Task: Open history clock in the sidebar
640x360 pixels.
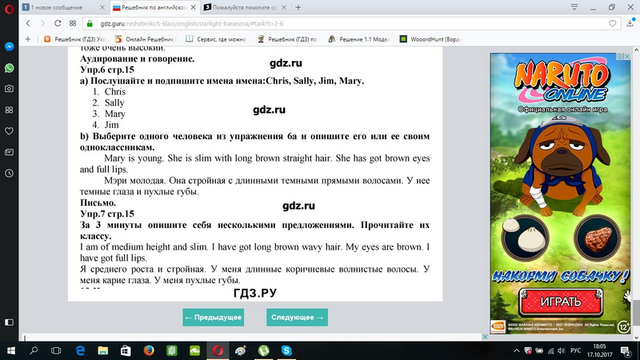Action: tap(9, 173)
